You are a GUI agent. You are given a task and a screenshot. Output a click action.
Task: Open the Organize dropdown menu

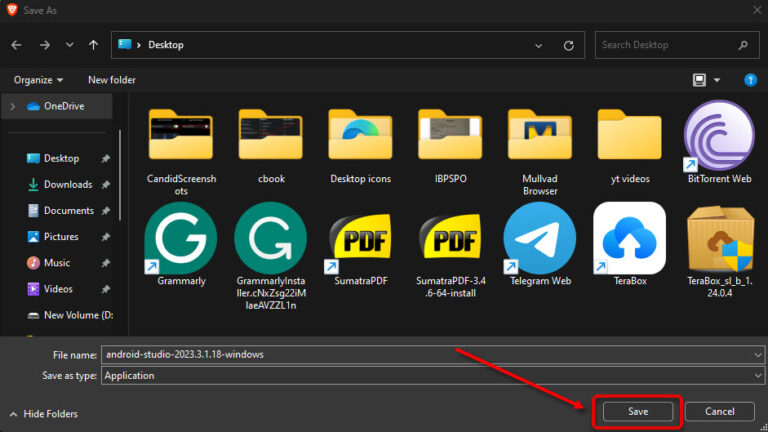coord(38,80)
